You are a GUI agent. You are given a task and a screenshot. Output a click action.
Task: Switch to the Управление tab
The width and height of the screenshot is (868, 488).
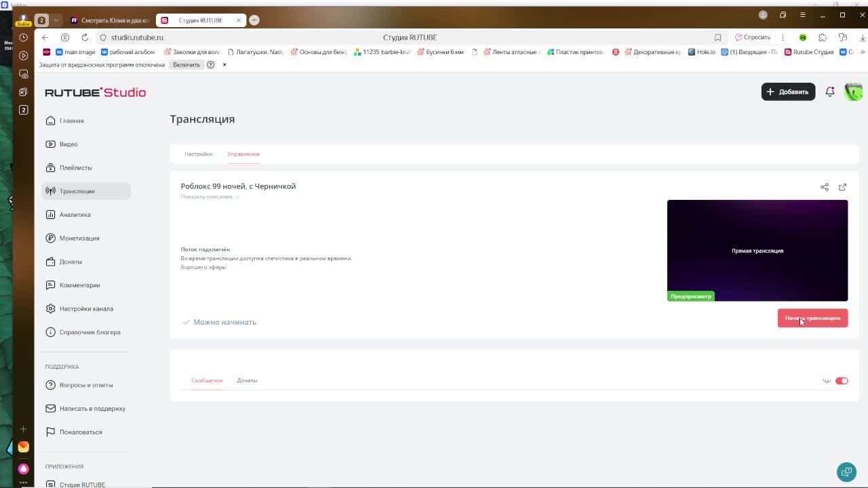pyautogui.click(x=243, y=154)
